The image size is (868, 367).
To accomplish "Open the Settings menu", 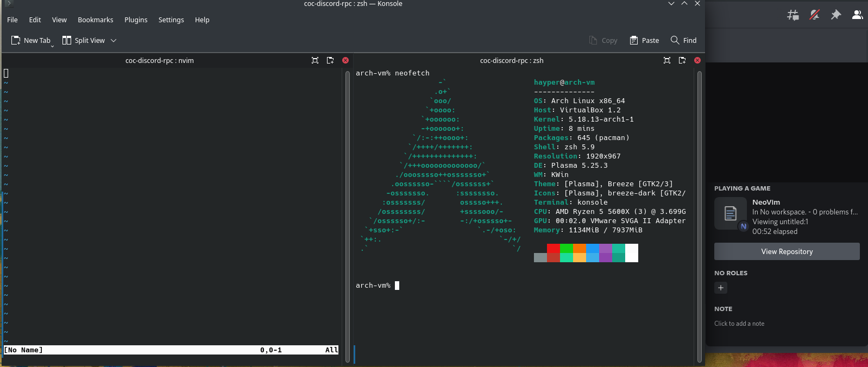I will click(x=171, y=20).
